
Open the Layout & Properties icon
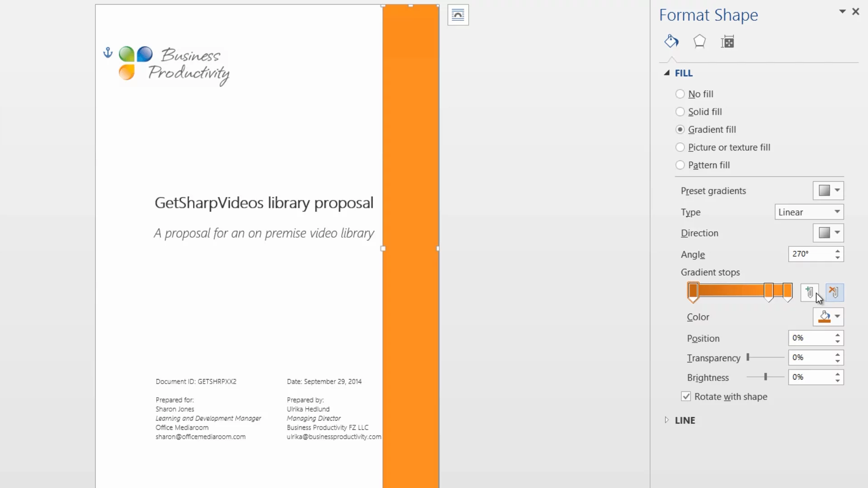pyautogui.click(x=727, y=42)
